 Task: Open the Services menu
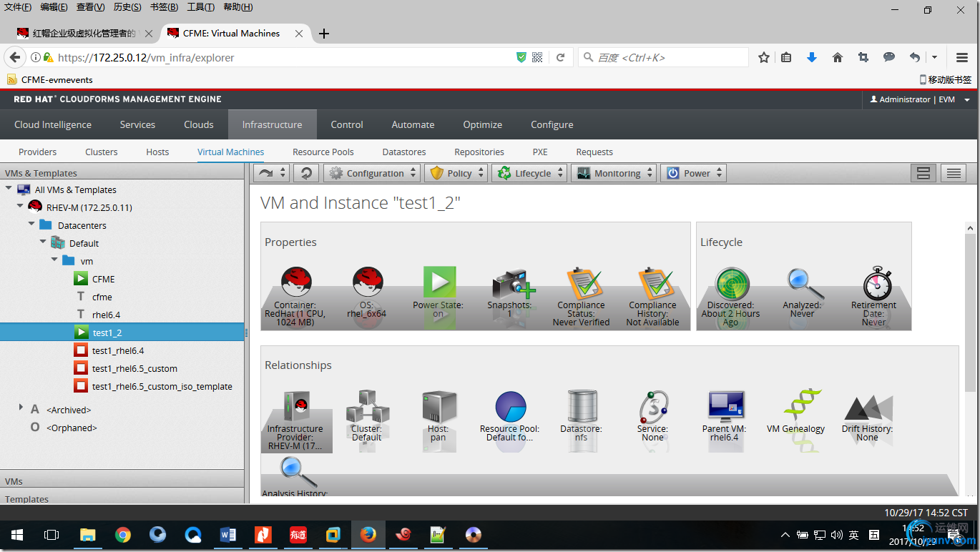pyautogui.click(x=137, y=124)
